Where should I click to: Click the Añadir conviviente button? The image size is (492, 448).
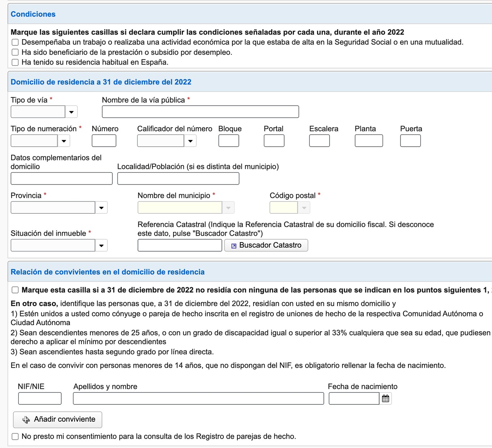[58, 420]
